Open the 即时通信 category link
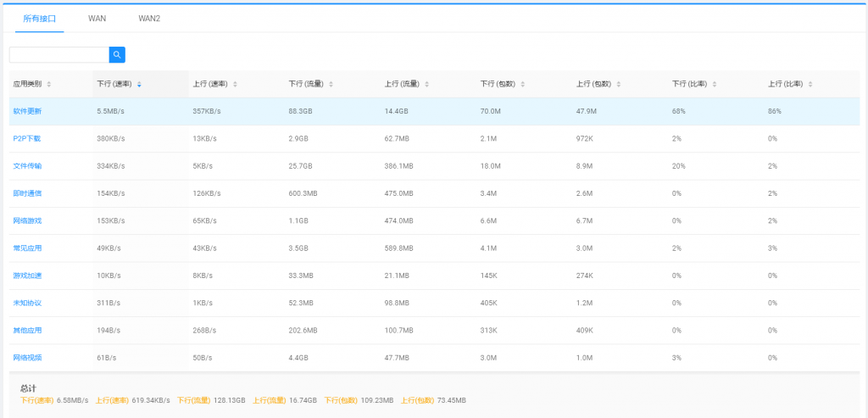This screenshot has height=418, width=868. pyautogui.click(x=27, y=193)
